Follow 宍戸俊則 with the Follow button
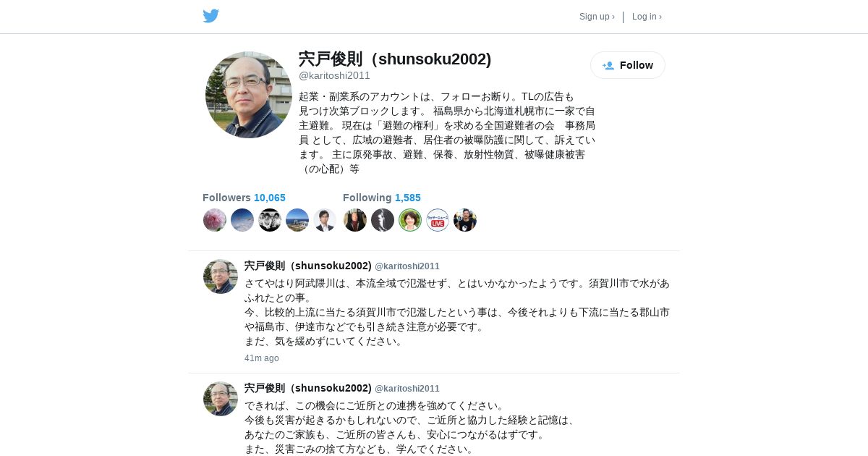The image size is (868, 456). pos(628,65)
